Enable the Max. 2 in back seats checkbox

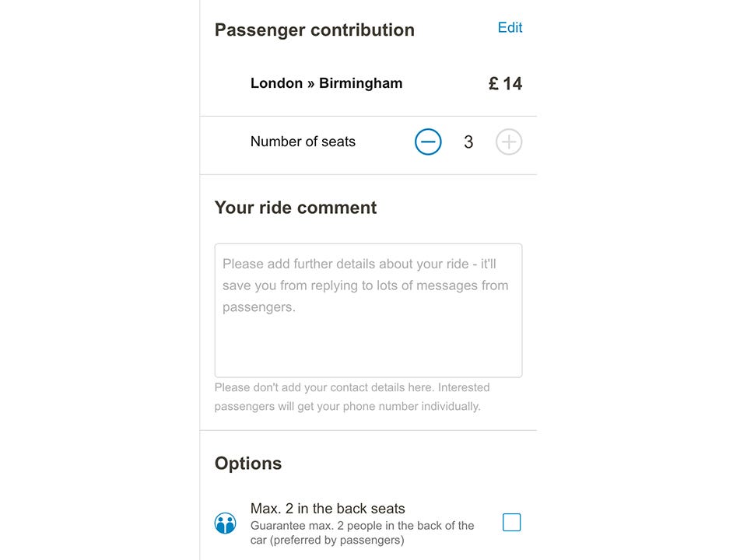click(x=511, y=523)
